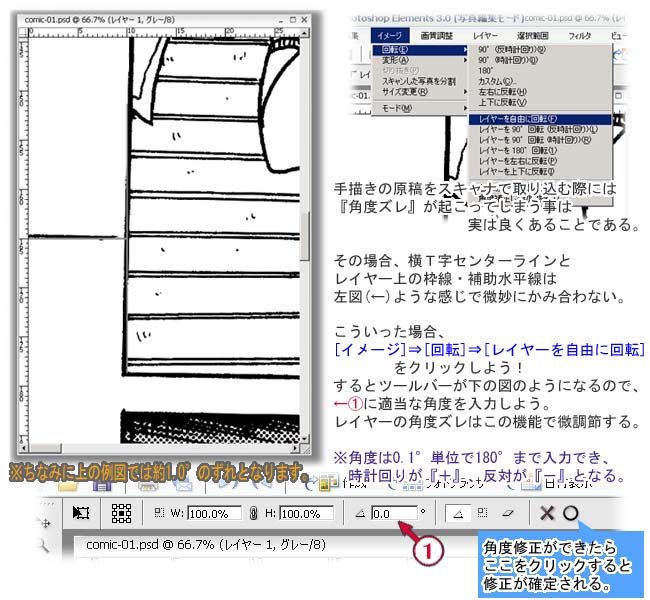Open the イメージ menu

click(390, 36)
